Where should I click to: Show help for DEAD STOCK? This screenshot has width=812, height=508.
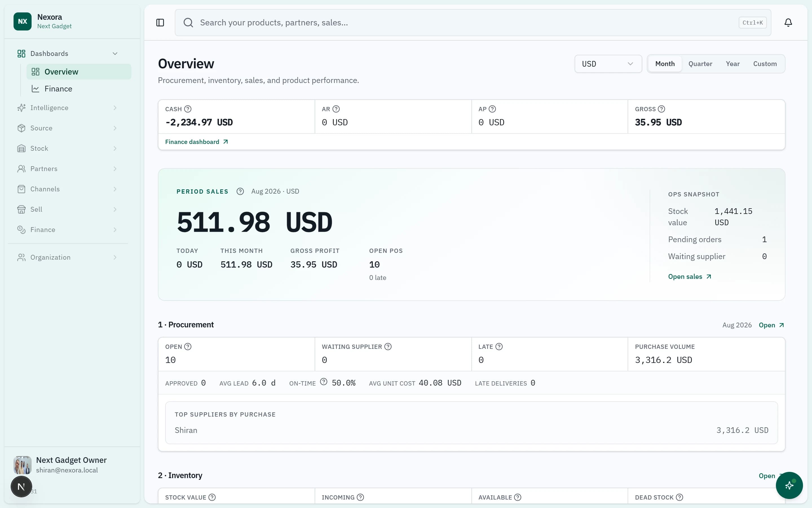679,497
